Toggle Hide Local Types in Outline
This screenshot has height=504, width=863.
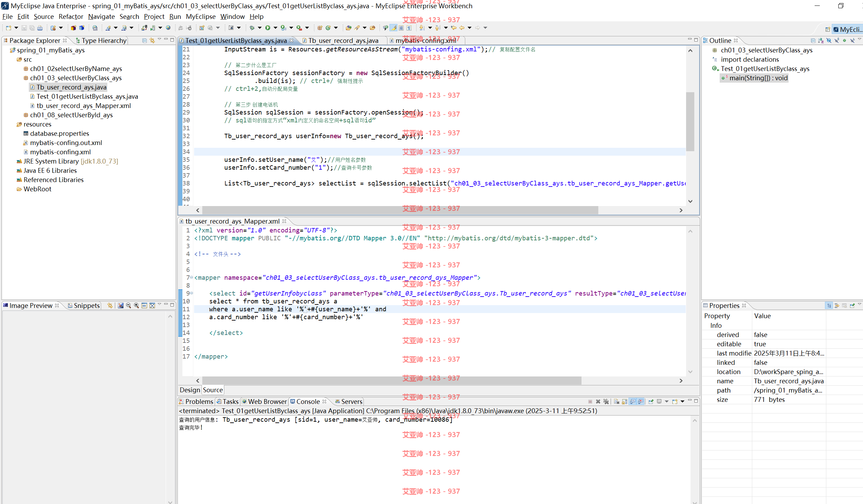[852, 40]
